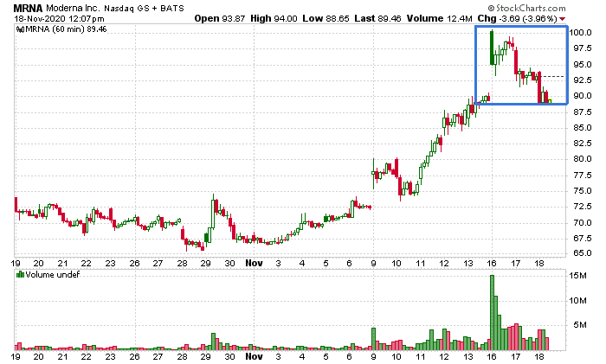
Task: Click date 16 under the price panel
Action: coord(492,263)
